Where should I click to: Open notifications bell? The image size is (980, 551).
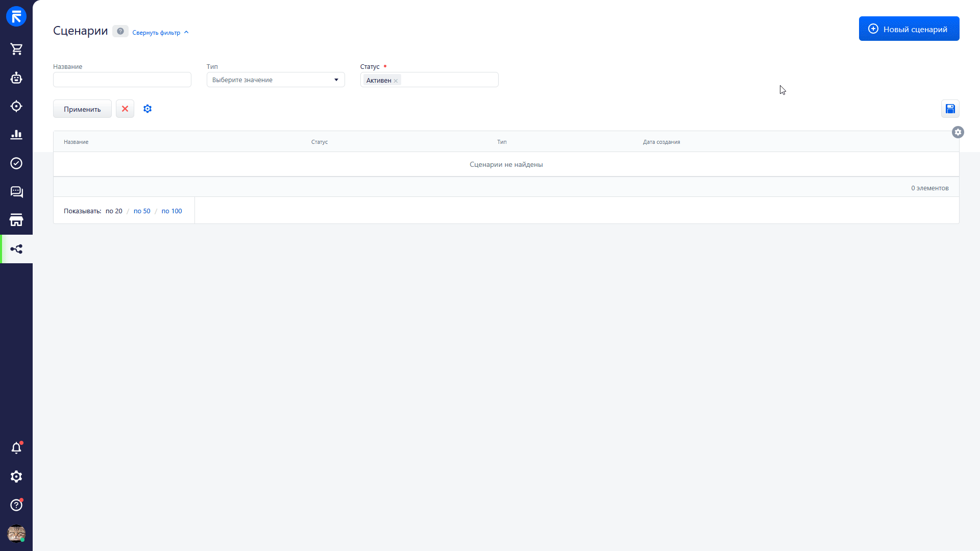click(x=16, y=448)
